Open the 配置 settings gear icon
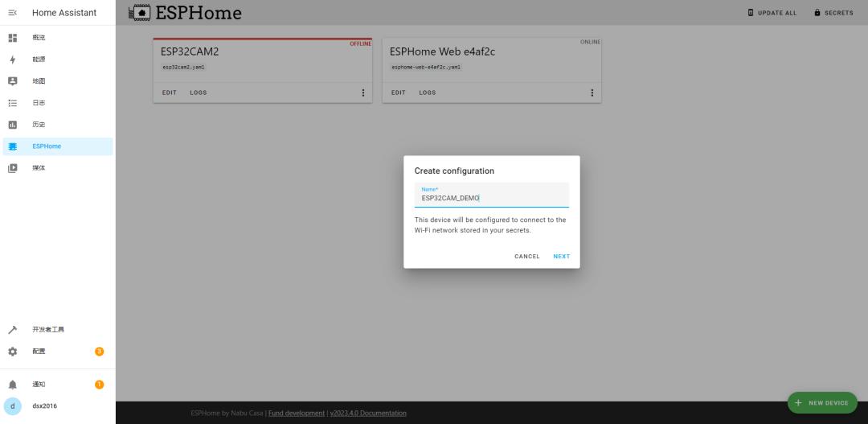 click(x=12, y=352)
